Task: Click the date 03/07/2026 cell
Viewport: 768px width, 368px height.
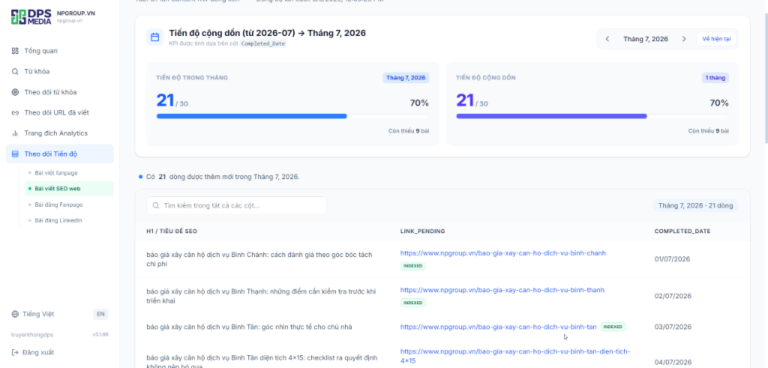Action: pos(672,327)
